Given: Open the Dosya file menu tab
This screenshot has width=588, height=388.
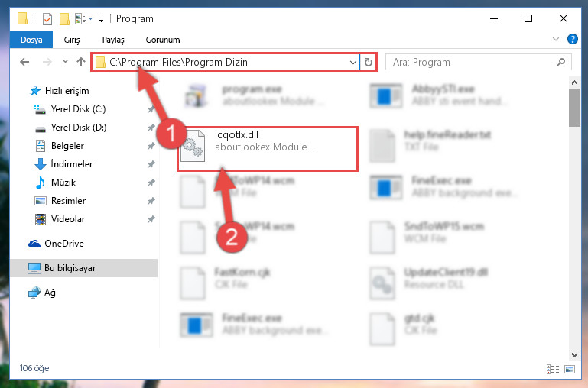Looking at the screenshot, I should pos(31,40).
